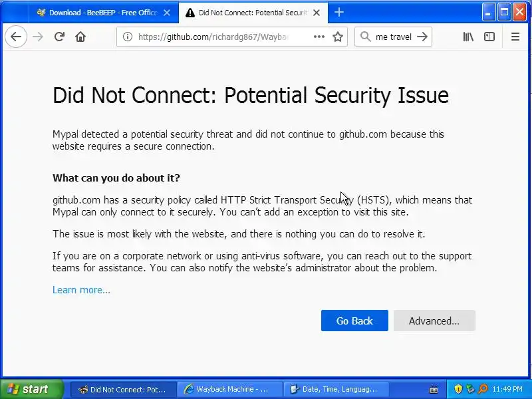Open a new tab
The image size is (532, 399).
339,12
